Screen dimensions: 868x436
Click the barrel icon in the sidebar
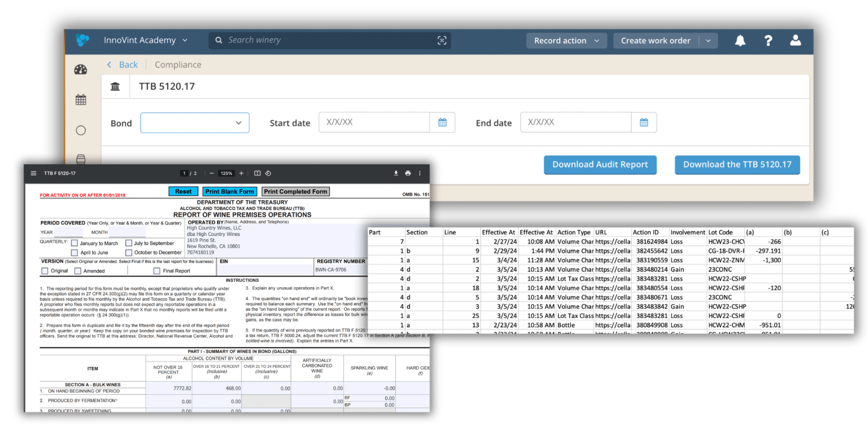pyautogui.click(x=81, y=160)
